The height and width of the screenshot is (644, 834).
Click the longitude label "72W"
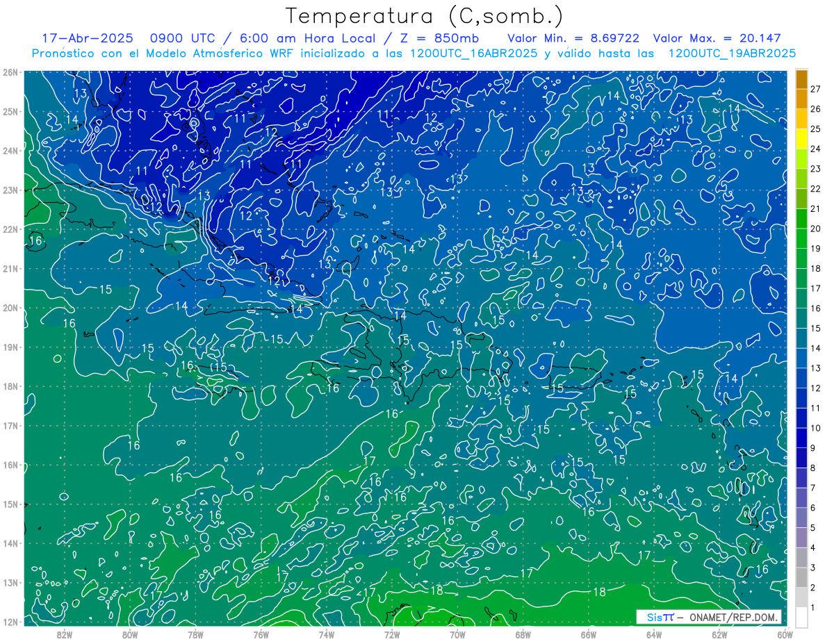[x=392, y=634]
